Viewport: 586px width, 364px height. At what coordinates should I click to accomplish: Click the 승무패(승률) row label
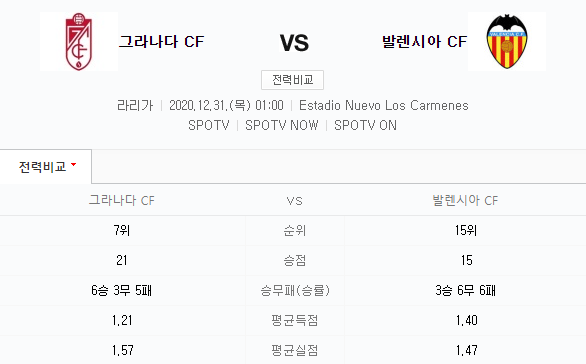point(295,290)
